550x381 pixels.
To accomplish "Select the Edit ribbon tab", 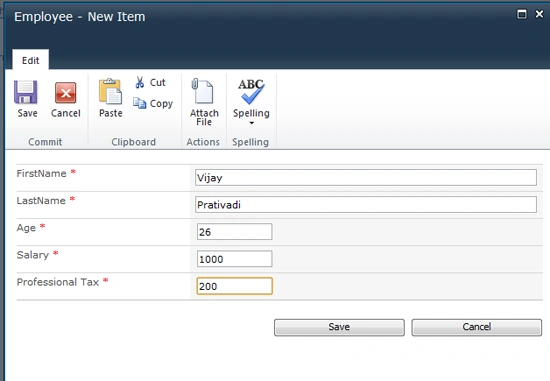I will [x=31, y=60].
